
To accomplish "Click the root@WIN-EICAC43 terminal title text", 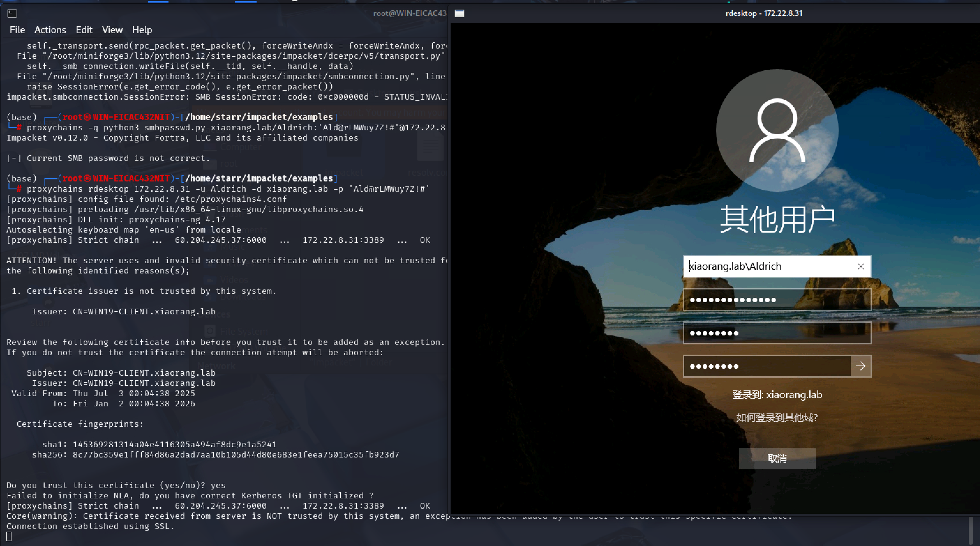I will (x=409, y=14).
